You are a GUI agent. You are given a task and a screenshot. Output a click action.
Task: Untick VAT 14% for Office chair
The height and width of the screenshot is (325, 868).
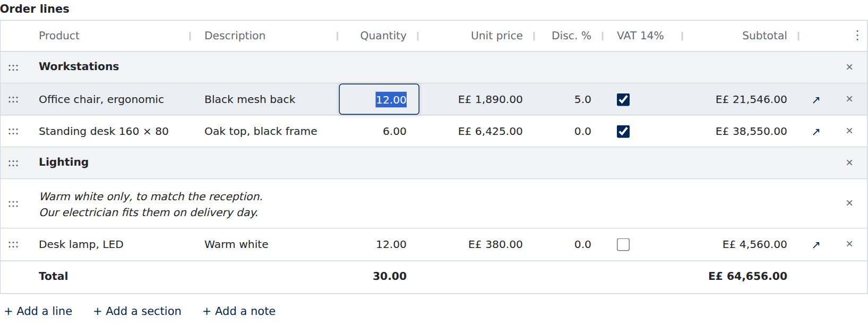click(x=623, y=99)
